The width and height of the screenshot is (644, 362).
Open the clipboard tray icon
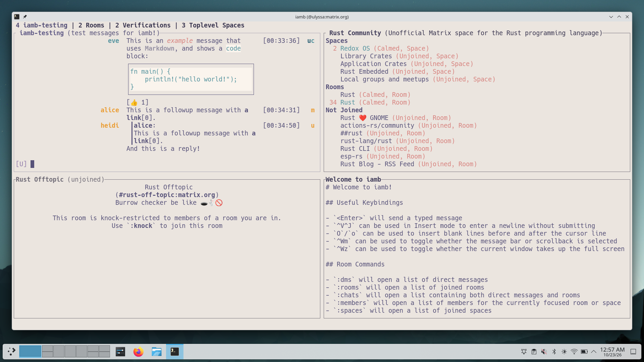tap(534, 352)
